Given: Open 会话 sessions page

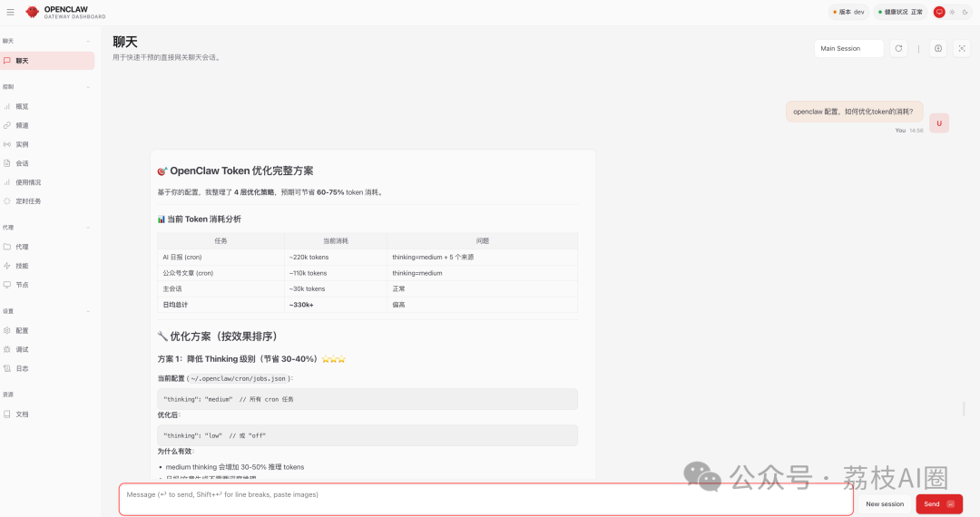Looking at the screenshot, I should click(47, 163).
